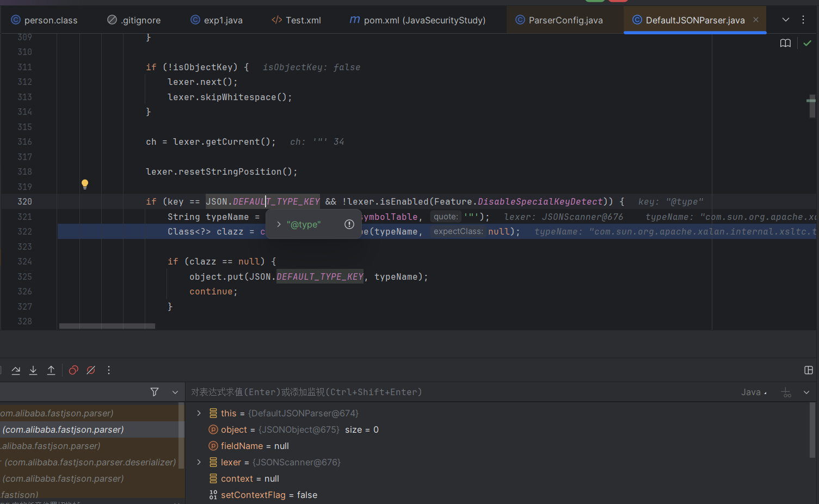Click the DefaultJSONParser.java class icon
This screenshot has width=819, height=504.
coord(637,20)
